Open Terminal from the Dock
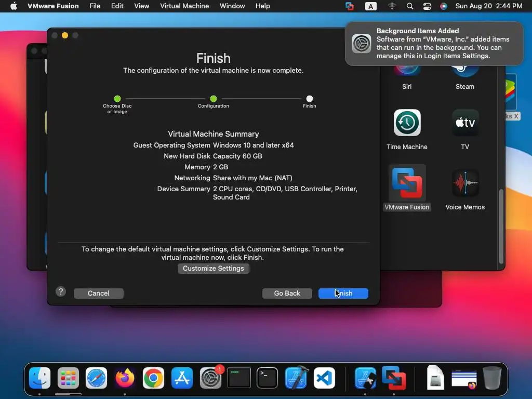532x399 pixels. tap(268, 378)
